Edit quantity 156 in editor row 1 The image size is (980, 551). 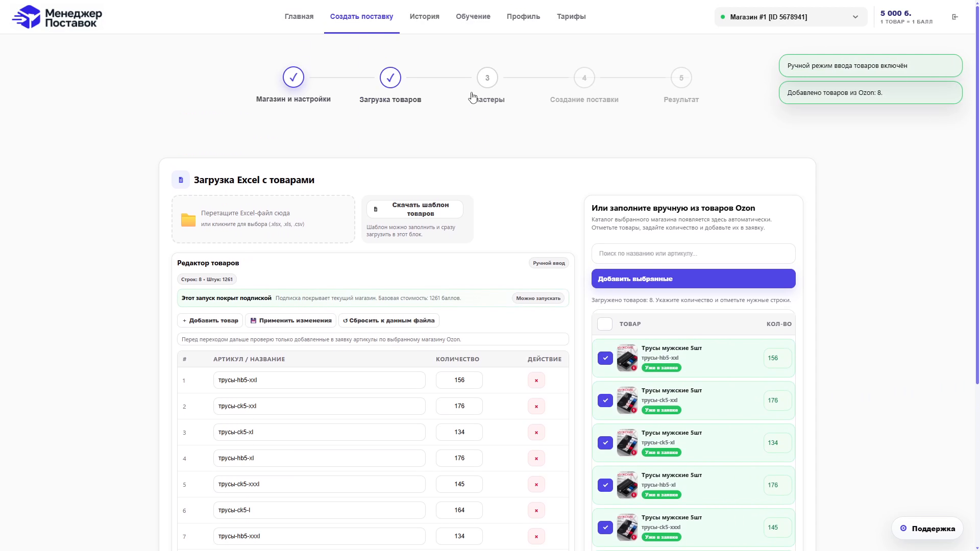click(x=459, y=380)
